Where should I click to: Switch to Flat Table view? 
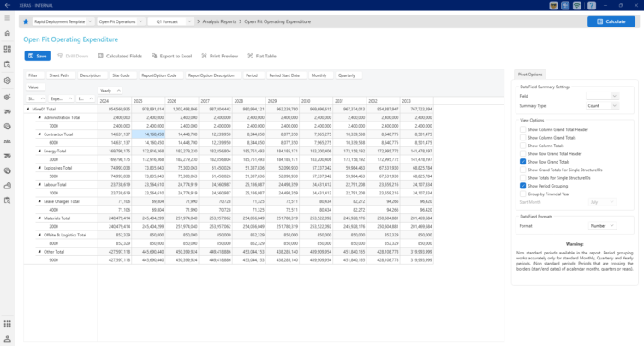262,56
